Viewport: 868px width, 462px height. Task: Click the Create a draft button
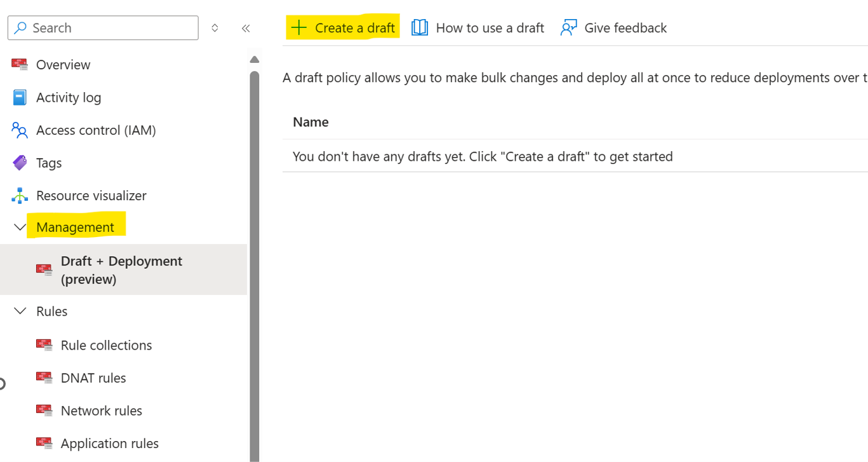pyautogui.click(x=343, y=27)
